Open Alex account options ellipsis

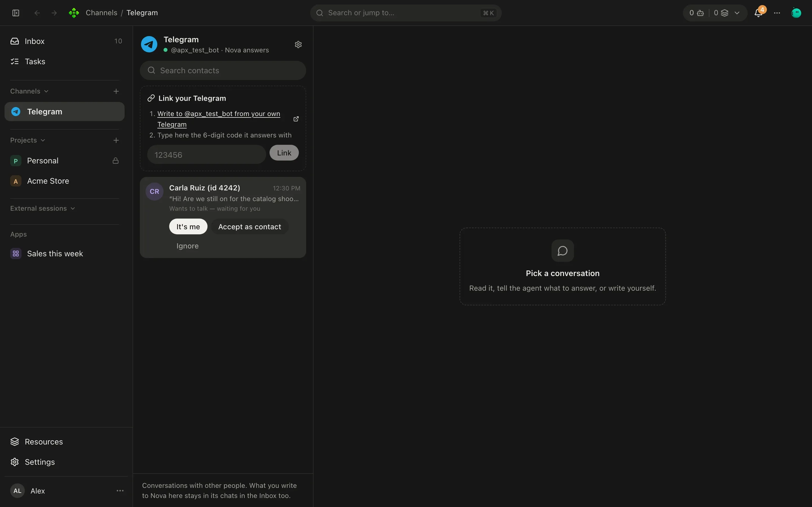point(120,491)
